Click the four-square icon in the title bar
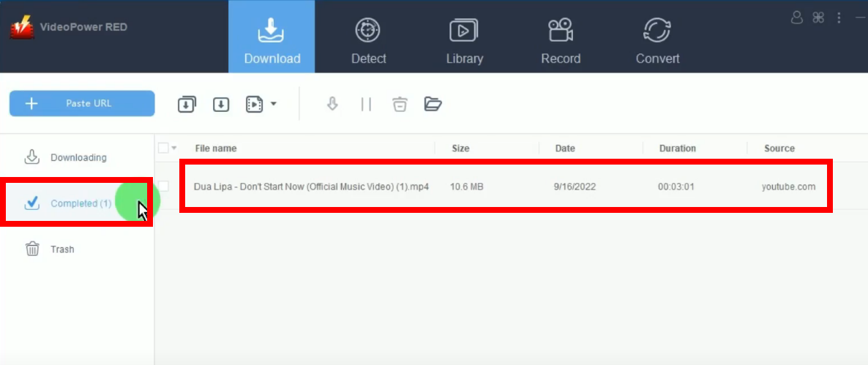Viewport: 868px width, 365px height. pos(818,18)
